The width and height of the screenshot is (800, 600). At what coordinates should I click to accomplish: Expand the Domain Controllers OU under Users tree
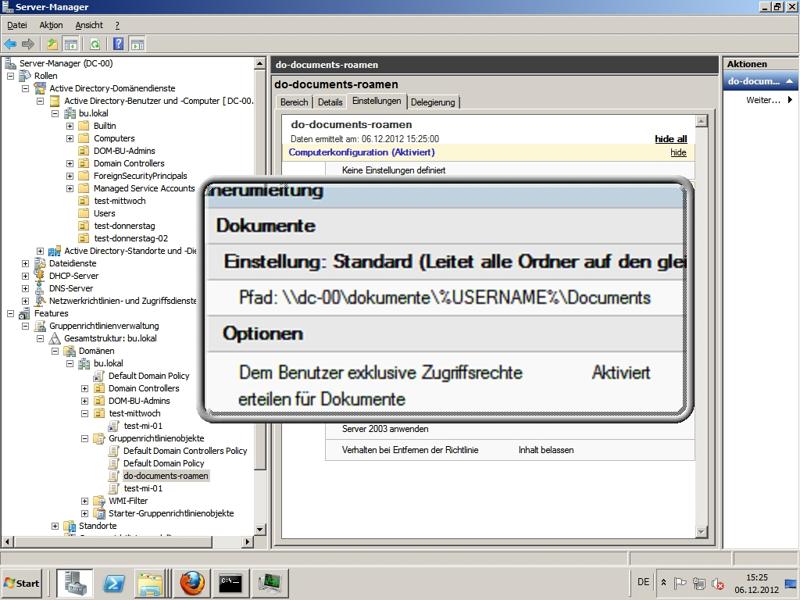point(70,163)
